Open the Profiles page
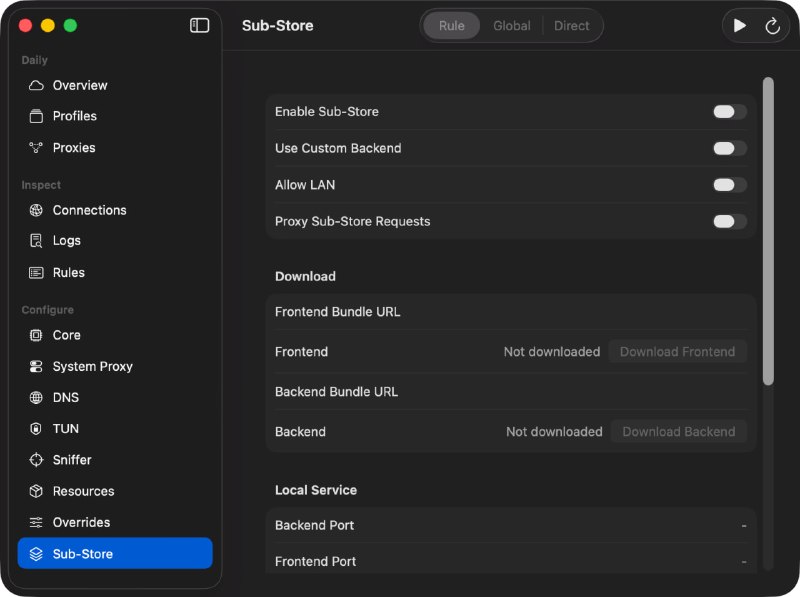The image size is (800, 597). [x=115, y=116]
